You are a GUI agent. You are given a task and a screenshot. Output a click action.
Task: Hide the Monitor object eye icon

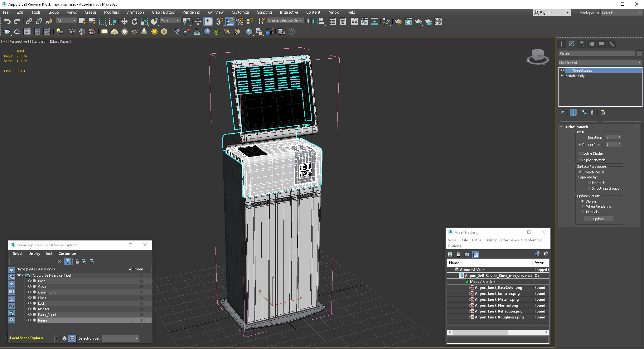(30, 309)
